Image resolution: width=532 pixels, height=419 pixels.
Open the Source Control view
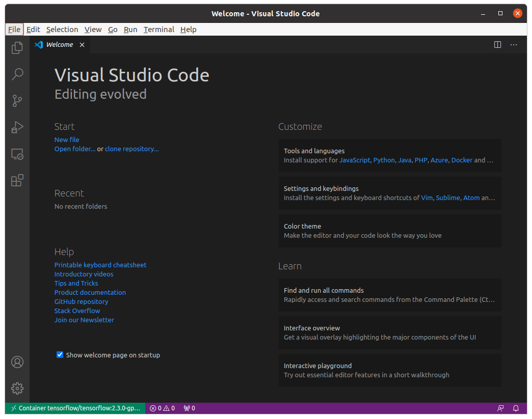pyautogui.click(x=17, y=101)
